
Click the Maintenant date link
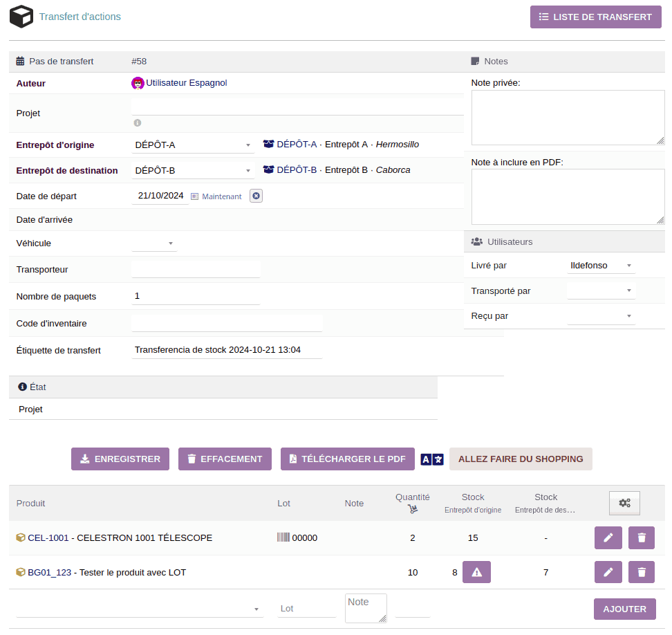(221, 196)
